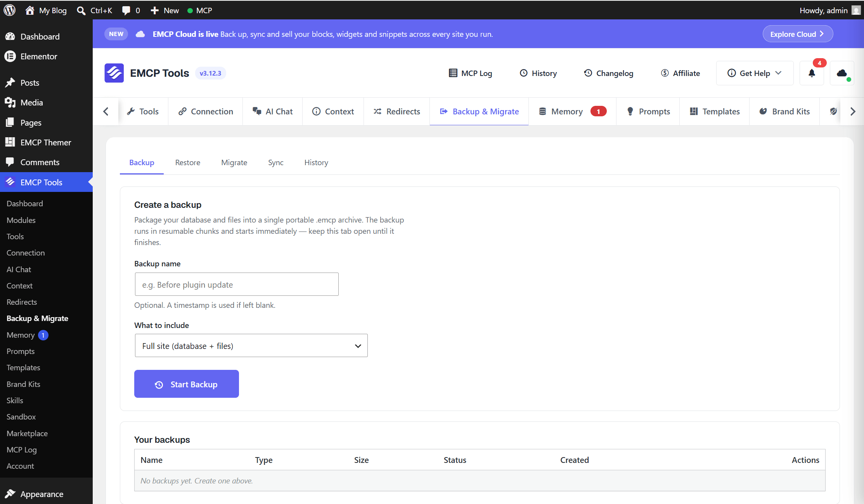Image resolution: width=864 pixels, height=504 pixels.
Task: Open Appearance in the sidebar
Action: click(47, 494)
